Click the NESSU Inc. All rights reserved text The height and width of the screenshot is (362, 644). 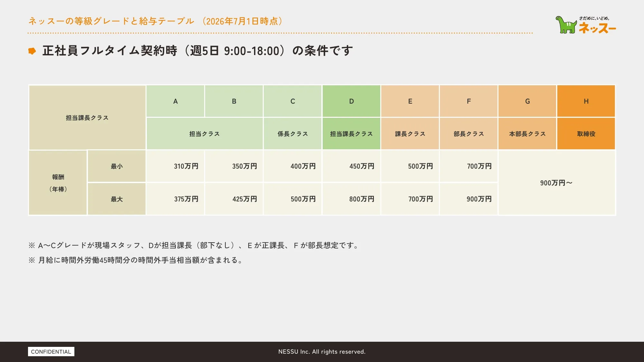tap(322, 352)
